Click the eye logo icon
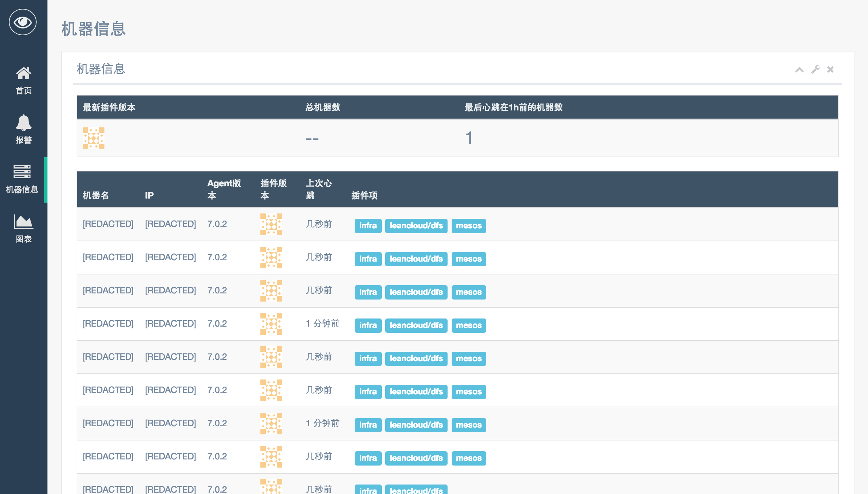This screenshot has width=868, height=494. pyautogui.click(x=23, y=22)
